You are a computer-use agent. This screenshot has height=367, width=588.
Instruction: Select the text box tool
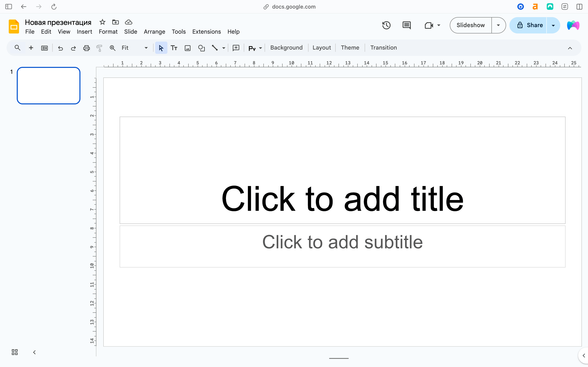(x=174, y=48)
